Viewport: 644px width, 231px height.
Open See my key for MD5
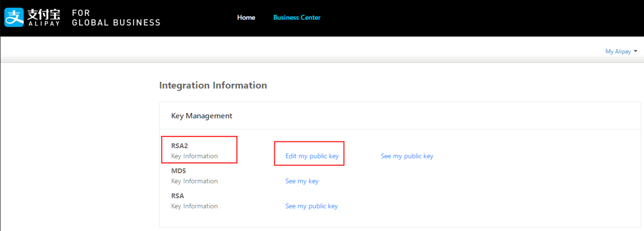302,181
